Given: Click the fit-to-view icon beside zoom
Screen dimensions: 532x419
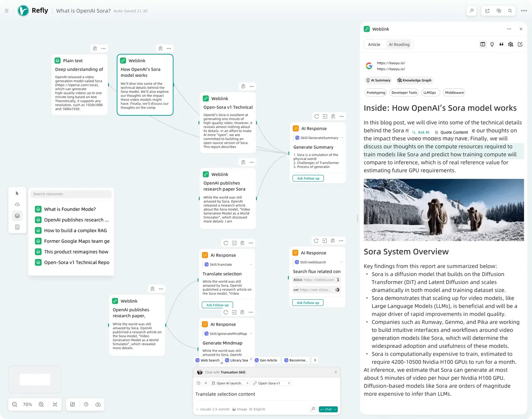Looking at the screenshot, I should pyautogui.click(x=55, y=404).
